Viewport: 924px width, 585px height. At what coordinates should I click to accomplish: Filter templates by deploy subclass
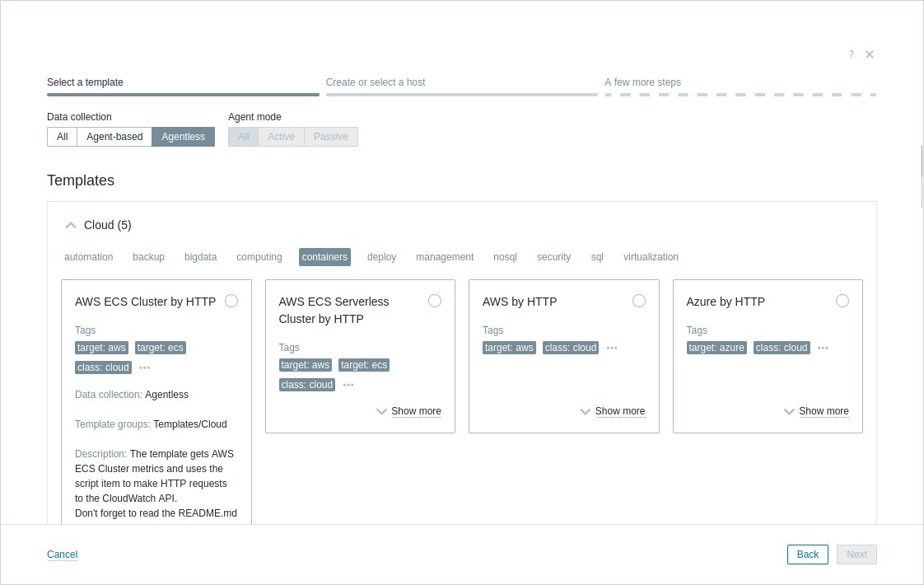tap(382, 257)
